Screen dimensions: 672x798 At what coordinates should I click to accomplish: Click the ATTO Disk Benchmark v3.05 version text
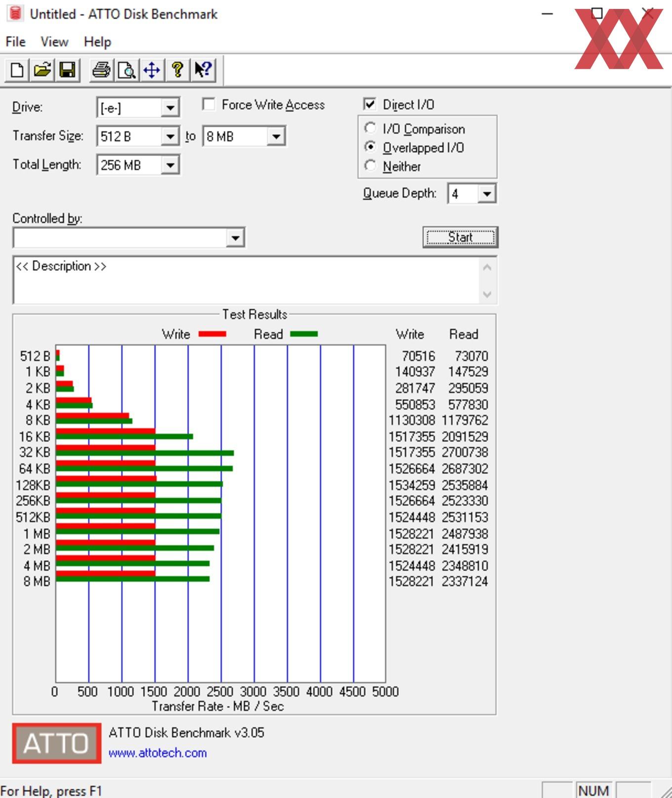coord(186,732)
